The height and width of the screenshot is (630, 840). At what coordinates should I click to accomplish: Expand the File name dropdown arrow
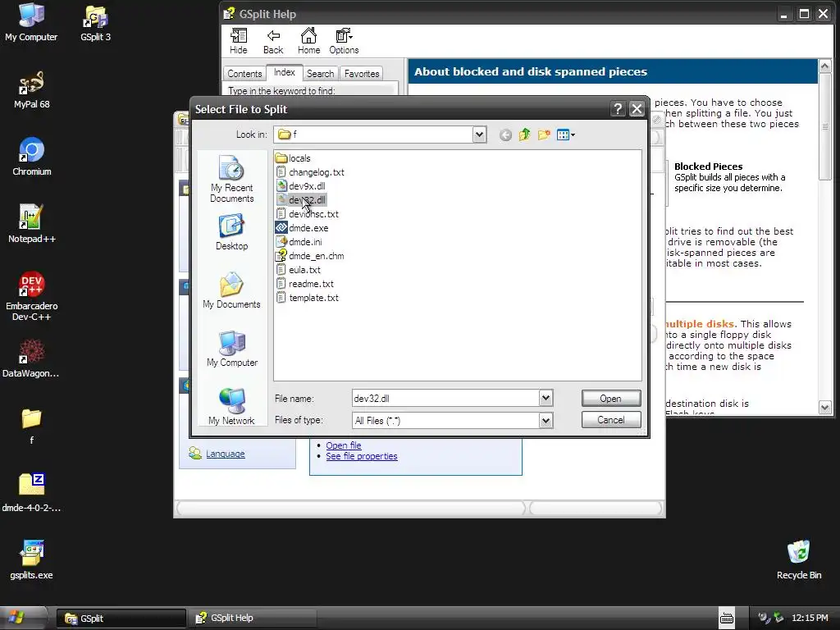click(546, 398)
